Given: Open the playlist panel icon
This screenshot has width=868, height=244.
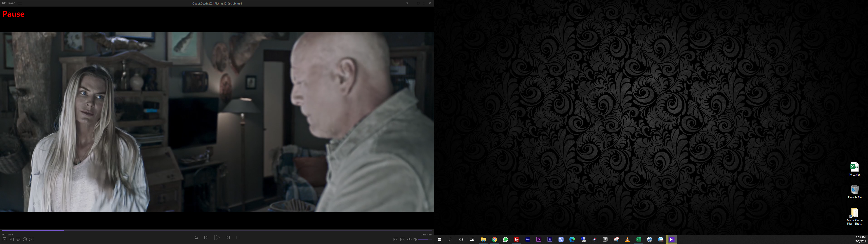Looking at the screenshot, I should [4, 239].
